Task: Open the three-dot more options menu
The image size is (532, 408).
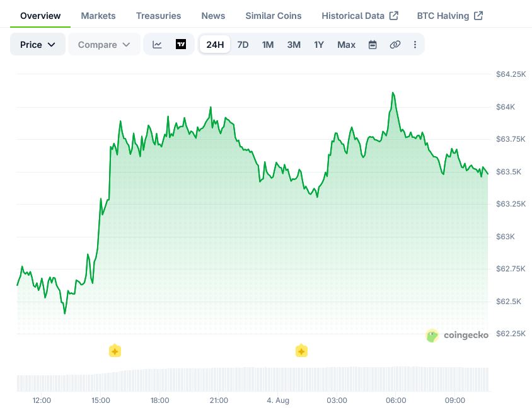Action: (x=415, y=45)
